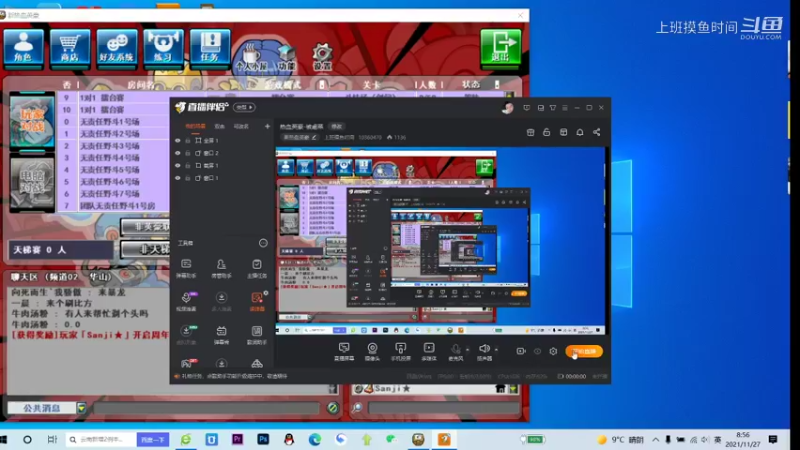Toggle lock on 截屏 1 source

coord(188,165)
